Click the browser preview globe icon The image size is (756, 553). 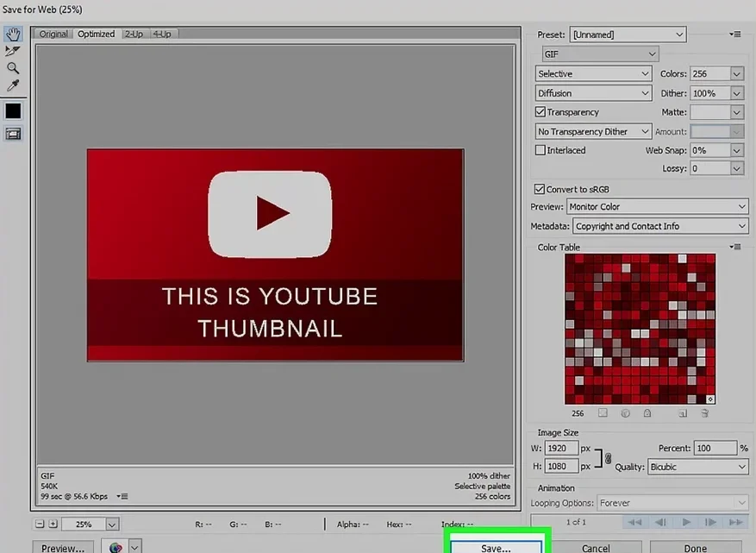[x=116, y=547]
